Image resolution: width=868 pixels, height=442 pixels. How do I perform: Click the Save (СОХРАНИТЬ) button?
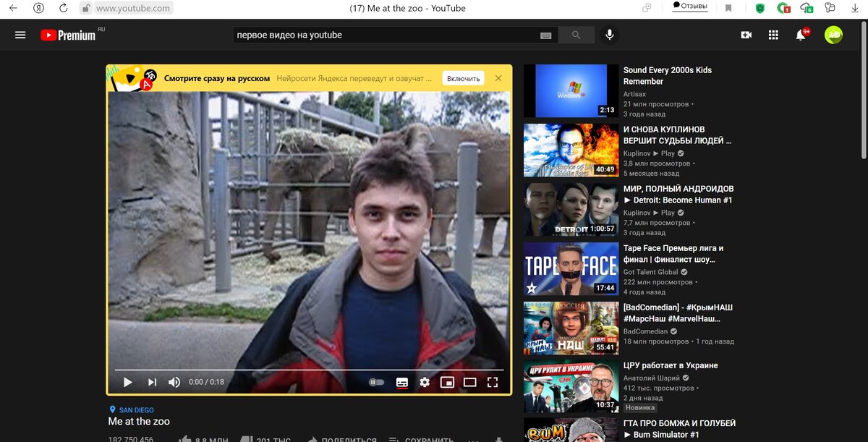click(x=422, y=438)
